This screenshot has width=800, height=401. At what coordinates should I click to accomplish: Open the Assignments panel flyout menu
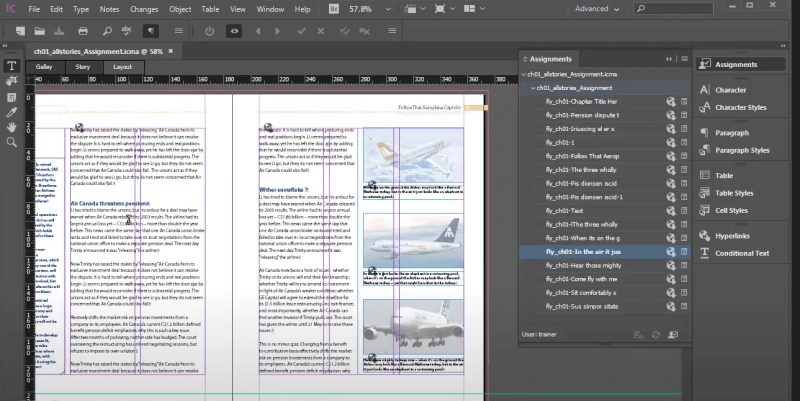pos(685,59)
